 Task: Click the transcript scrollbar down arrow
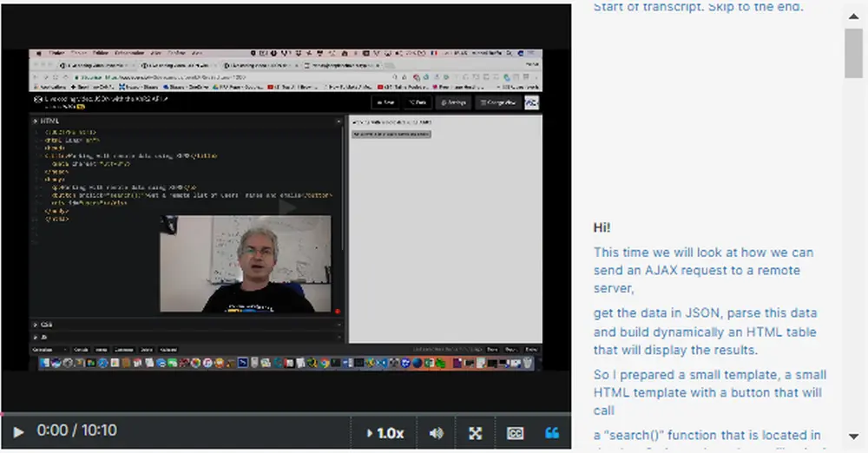click(x=853, y=437)
